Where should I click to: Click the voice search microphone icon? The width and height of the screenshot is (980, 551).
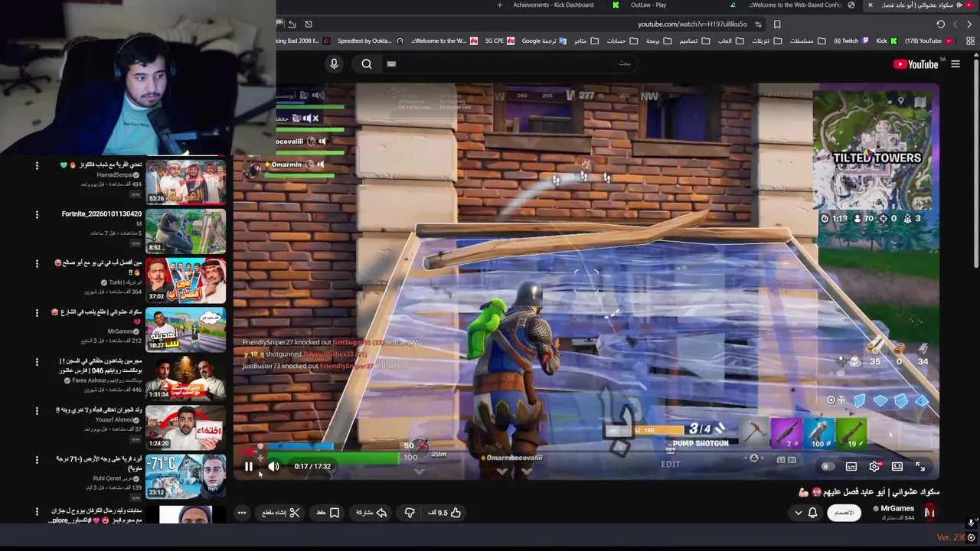tap(334, 64)
